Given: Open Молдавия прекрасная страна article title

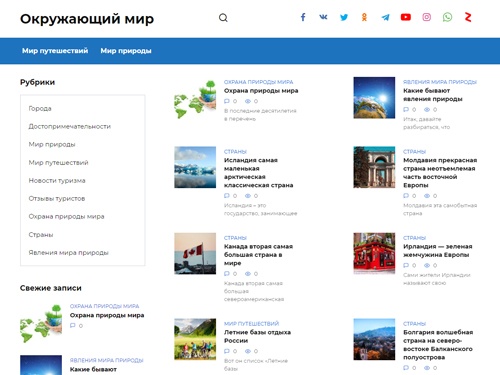Looking at the screenshot, I should point(440,173).
